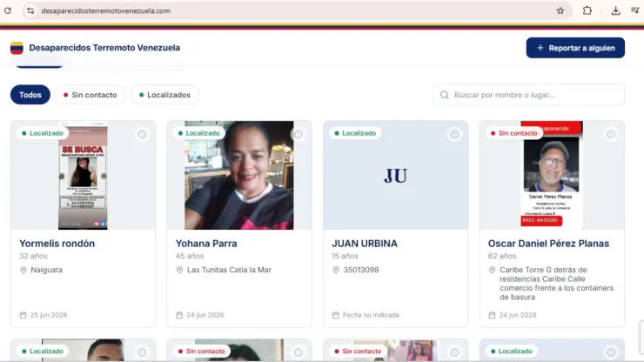Click Sin contacto badge on Oscar Daniel card

pyautogui.click(x=513, y=133)
